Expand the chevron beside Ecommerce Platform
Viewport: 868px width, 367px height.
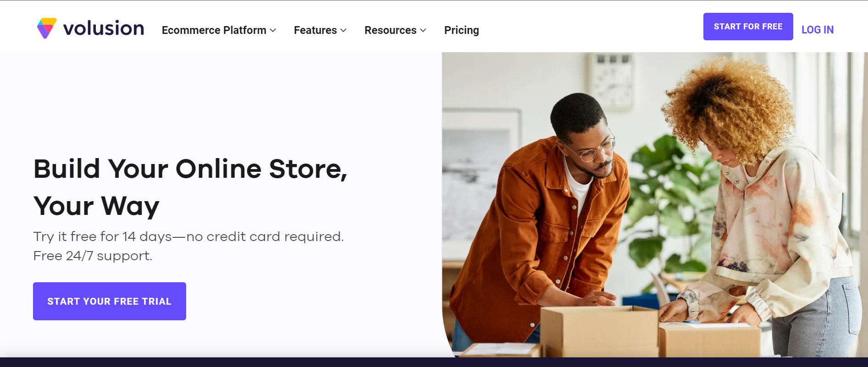click(273, 30)
